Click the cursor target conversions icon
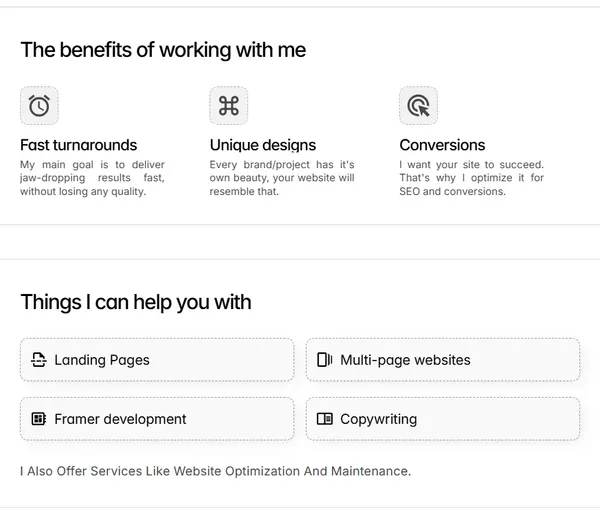This screenshot has width=600, height=513. tap(419, 106)
